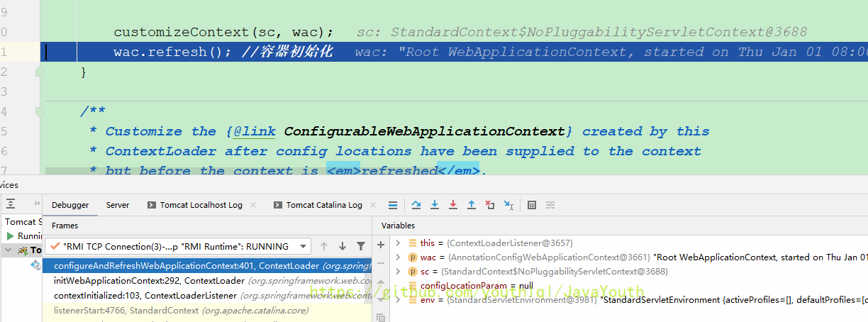868x322 pixels.
Task: Open the Evaluate Expression calculator icon
Action: (x=532, y=205)
